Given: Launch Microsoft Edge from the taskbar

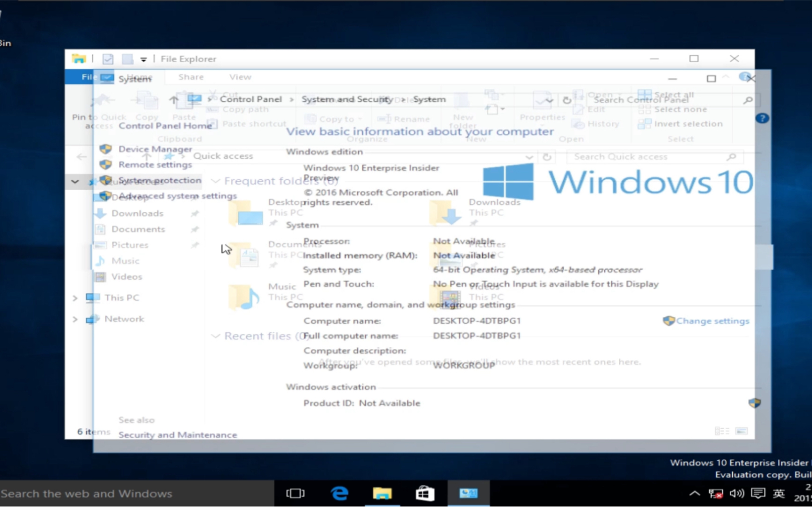Looking at the screenshot, I should (340, 493).
